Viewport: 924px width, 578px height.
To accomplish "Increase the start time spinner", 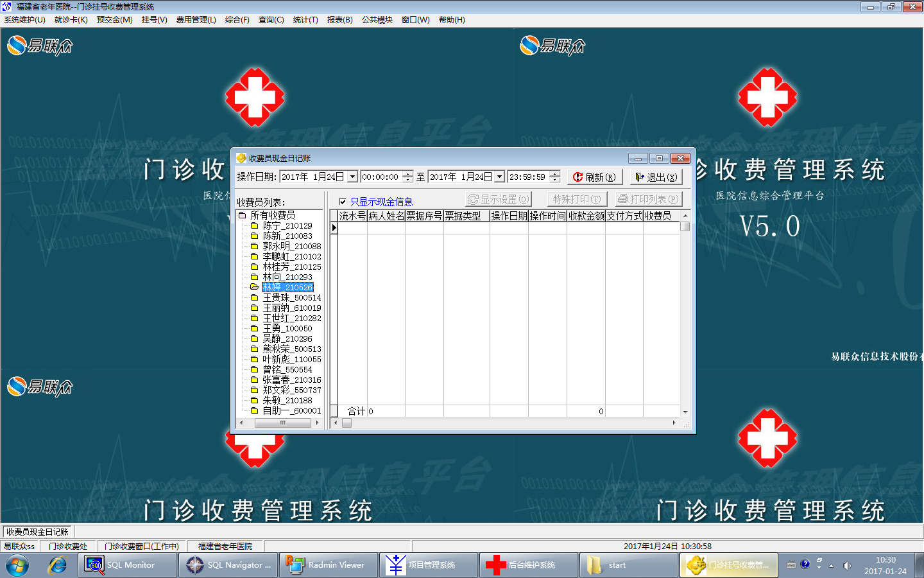I will coord(407,173).
